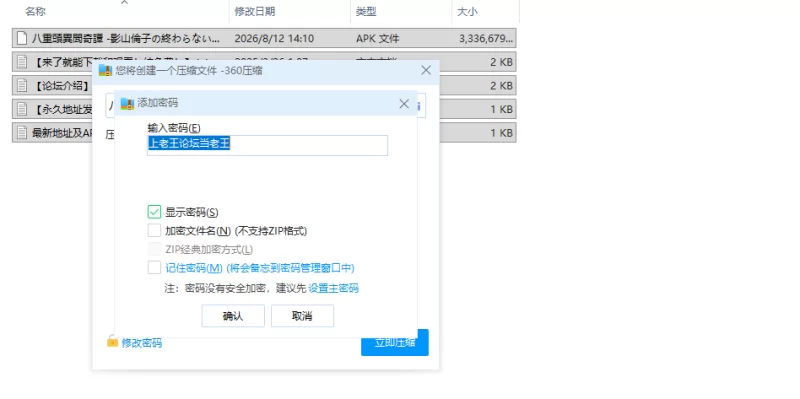The height and width of the screenshot is (399, 800).
Task: Enable the 加密文件名 checkbox
Action: tap(154, 231)
